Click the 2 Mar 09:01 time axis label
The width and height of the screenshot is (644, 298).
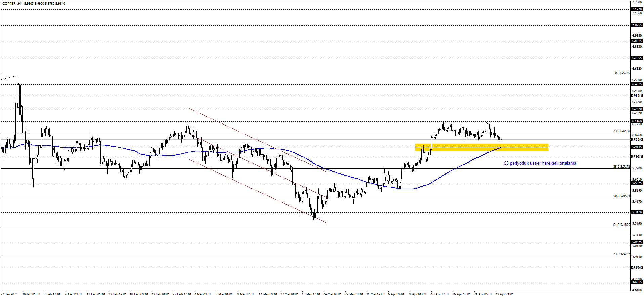pyautogui.click(x=203, y=294)
